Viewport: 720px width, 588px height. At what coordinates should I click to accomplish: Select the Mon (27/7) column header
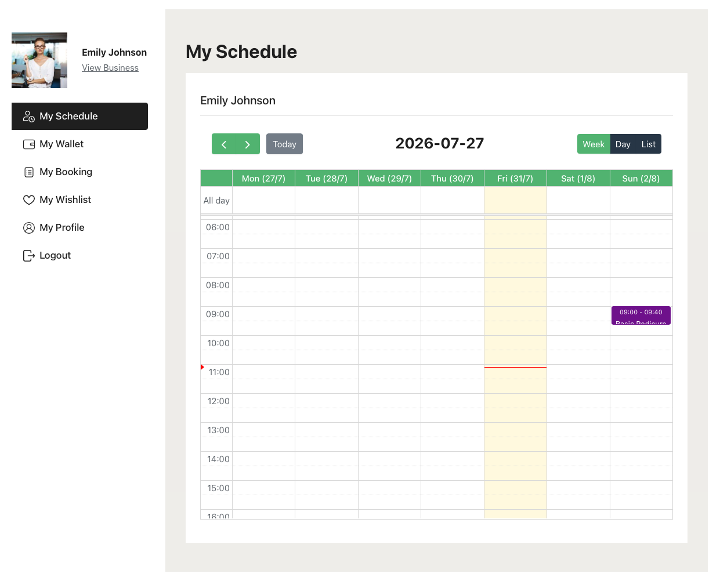point(263,179)
